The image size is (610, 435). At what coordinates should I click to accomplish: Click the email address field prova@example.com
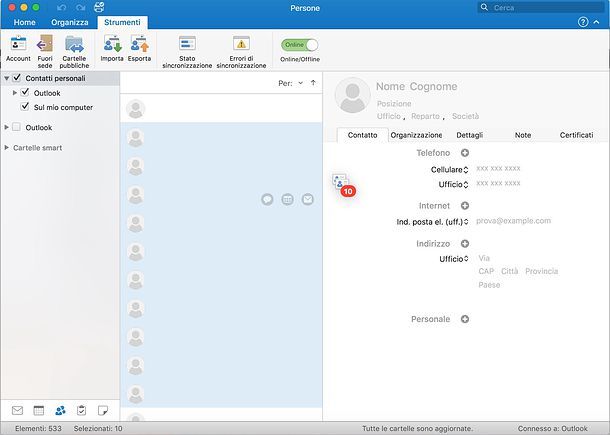coord(514,221)
